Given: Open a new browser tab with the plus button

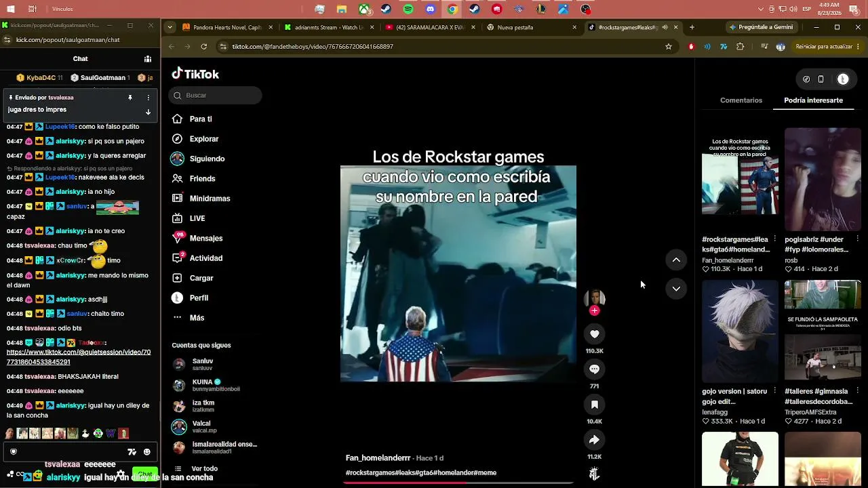Looking at the screenshot, I should click(x=692, y=28).
